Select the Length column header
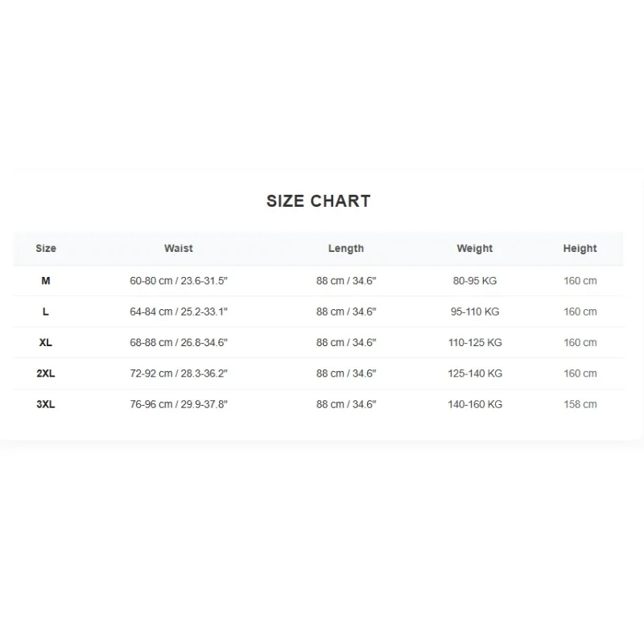 (346, 249)
